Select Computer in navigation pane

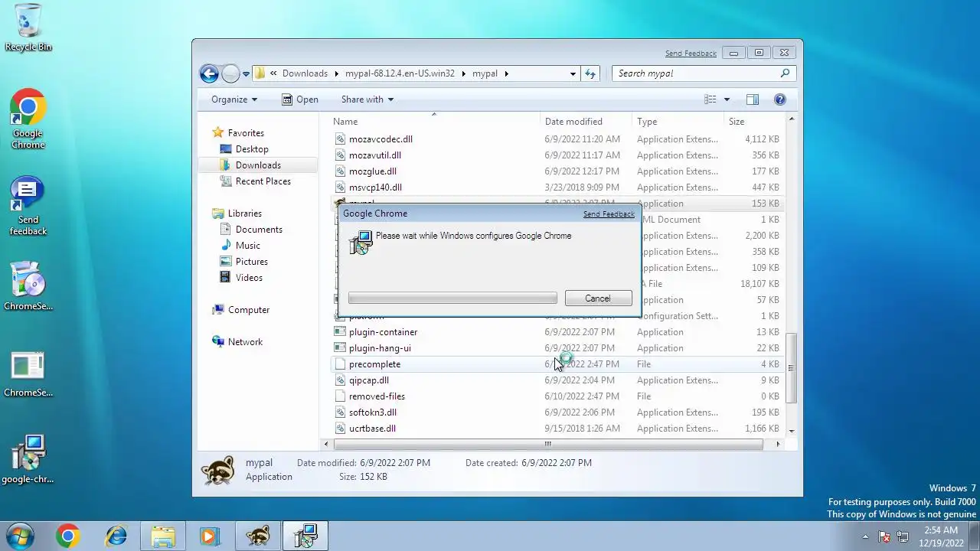pos(248,310)
